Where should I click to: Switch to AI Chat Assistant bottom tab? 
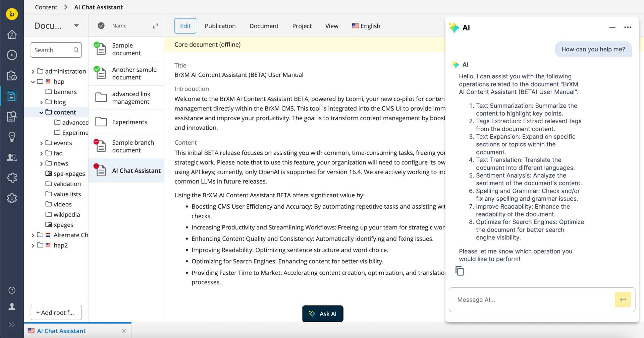click(61, 331)
